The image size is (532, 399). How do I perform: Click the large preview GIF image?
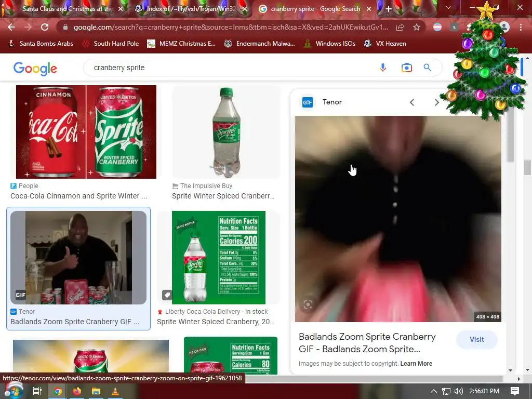(398, 219)
